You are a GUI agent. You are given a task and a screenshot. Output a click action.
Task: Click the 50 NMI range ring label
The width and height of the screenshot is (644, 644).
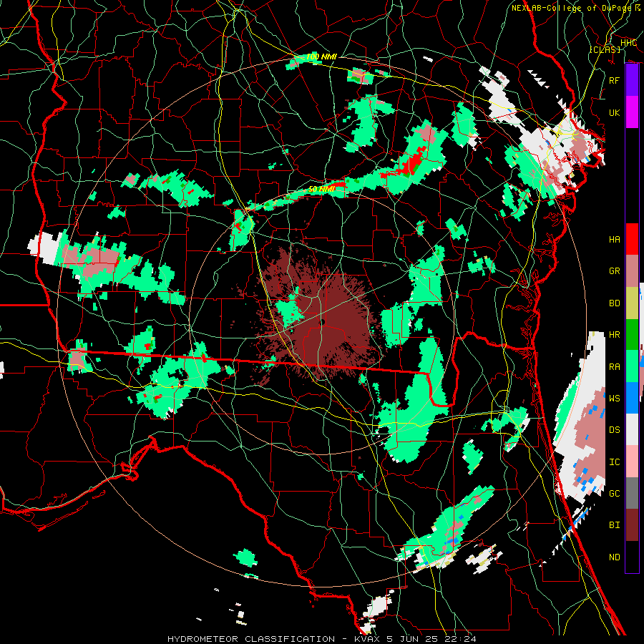[321, 190]
